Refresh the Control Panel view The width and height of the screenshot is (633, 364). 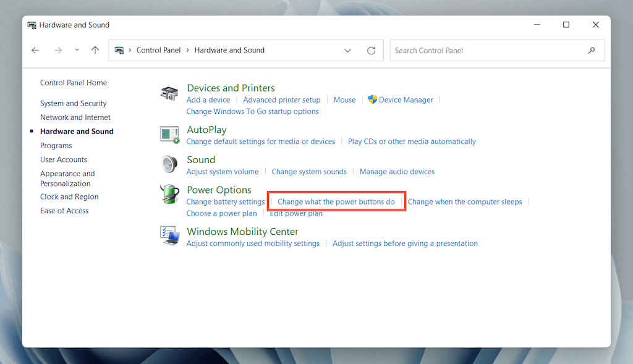pos(371,51)
